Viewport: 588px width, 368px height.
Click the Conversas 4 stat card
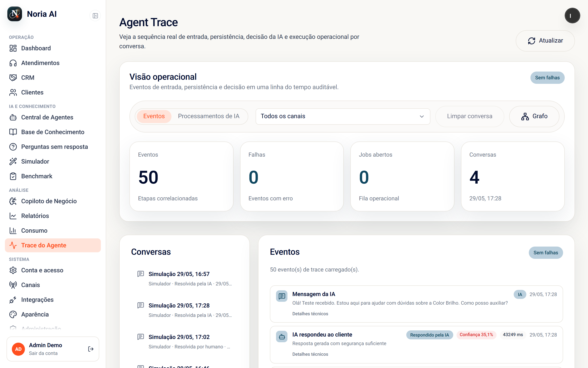(513, 176)
